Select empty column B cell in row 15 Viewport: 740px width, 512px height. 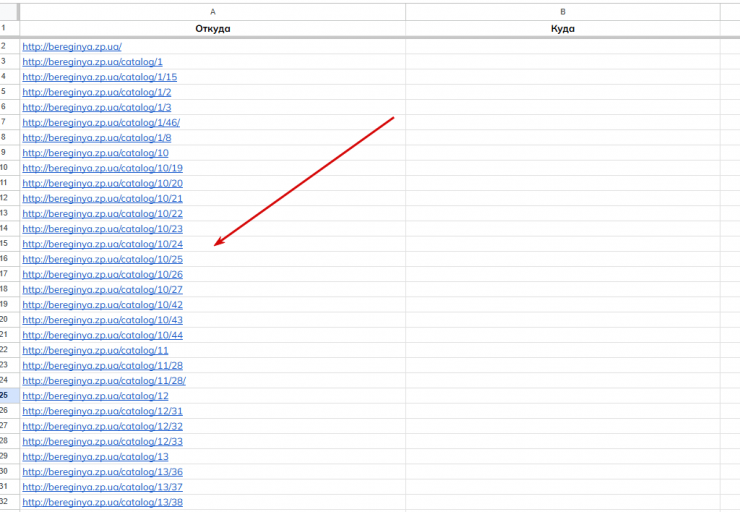pyautogui.click(x=563, y=243)
